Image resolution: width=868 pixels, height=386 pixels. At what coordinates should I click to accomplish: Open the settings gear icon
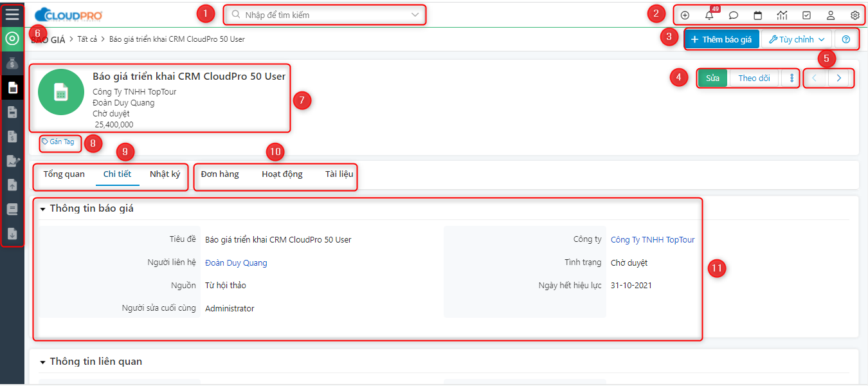(855, 15)
